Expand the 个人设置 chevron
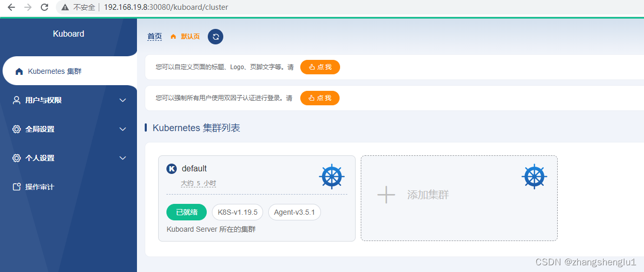This screenshot has width=644, height=272. tap(122, 158)
